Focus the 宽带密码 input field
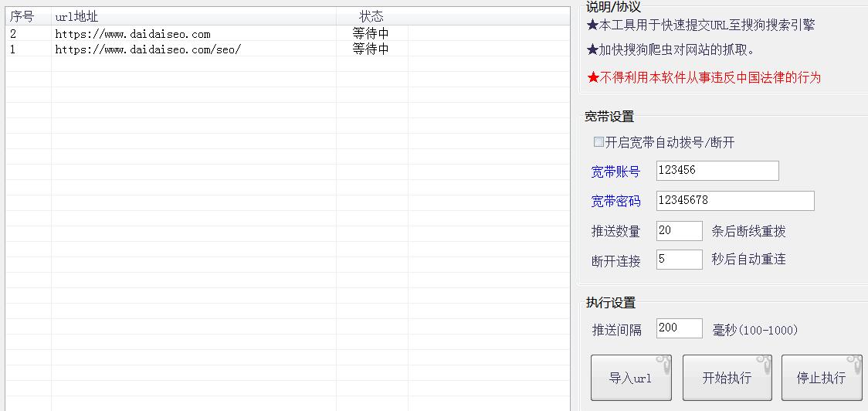868x411 pixels. [x=735, y=201]
